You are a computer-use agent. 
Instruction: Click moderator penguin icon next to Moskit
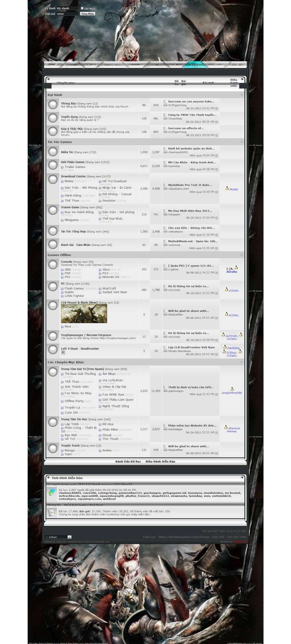point(227,188)
